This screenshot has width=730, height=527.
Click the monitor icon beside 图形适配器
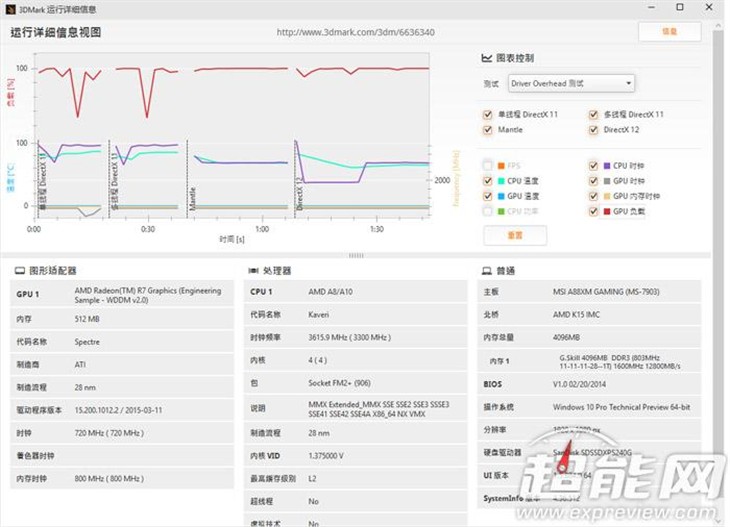click(x=20, y=270)
